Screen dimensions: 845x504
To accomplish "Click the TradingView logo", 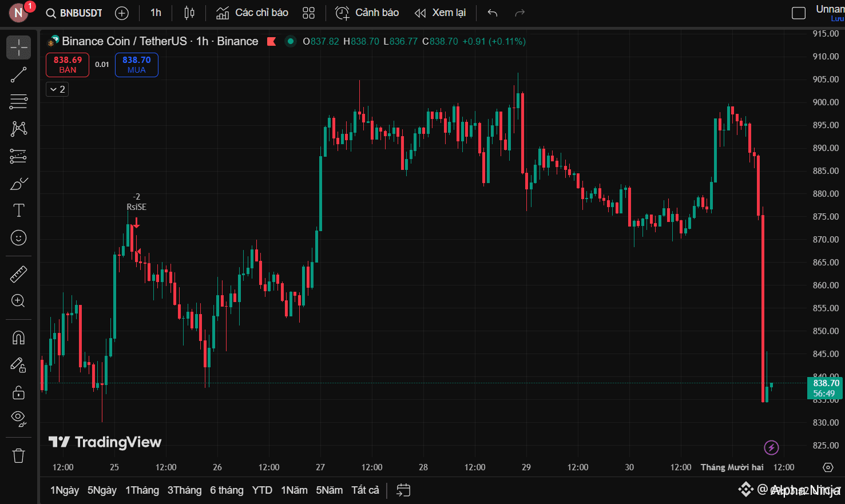I will [105, 442].
